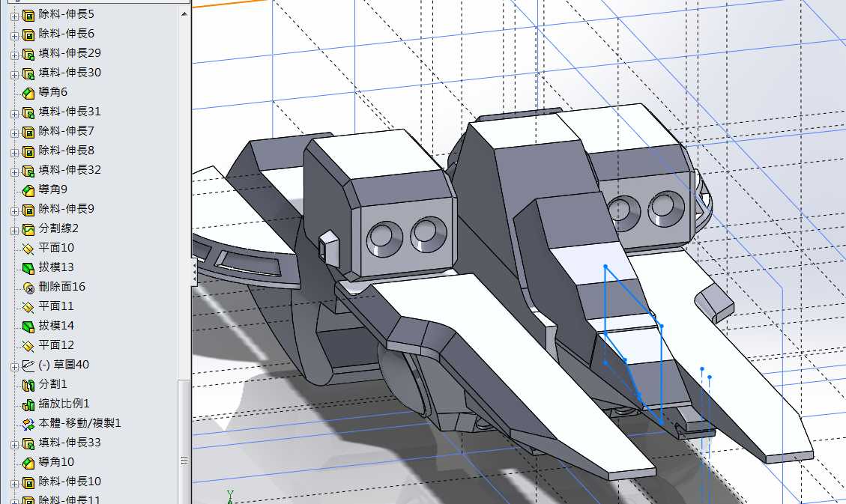Click the 導角10 chamfer icon

tap(28, 463)
